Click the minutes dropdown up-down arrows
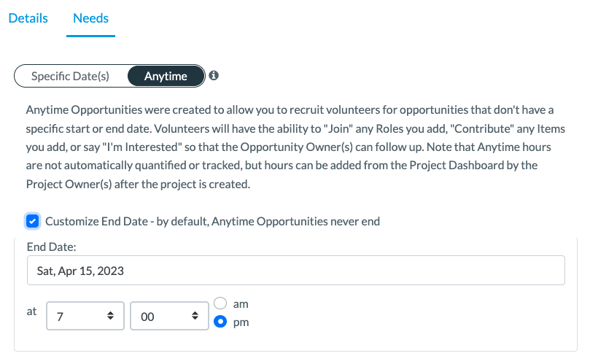 point(195,316)
